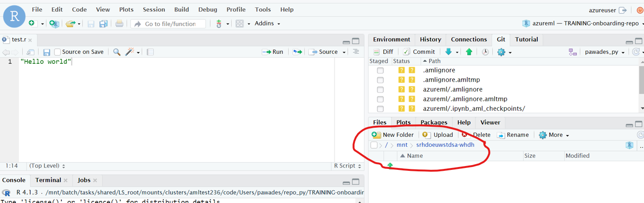
Task: Stage the .amlignore file checkbox
Action: 380,71
